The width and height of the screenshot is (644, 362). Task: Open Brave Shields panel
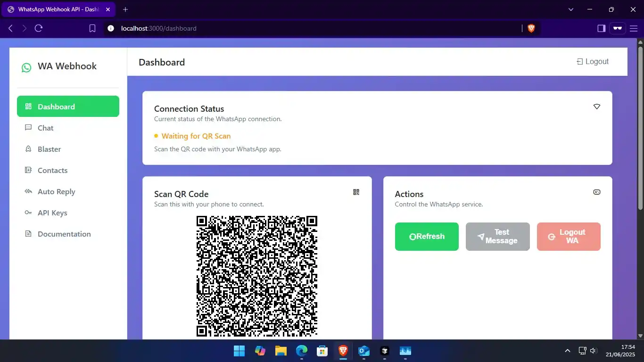531,28
